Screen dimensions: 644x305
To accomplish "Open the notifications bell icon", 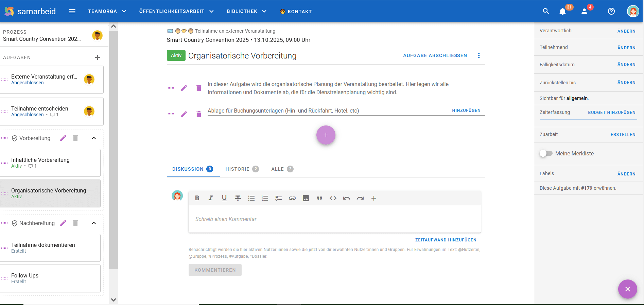I will click(x=562, y=12).
